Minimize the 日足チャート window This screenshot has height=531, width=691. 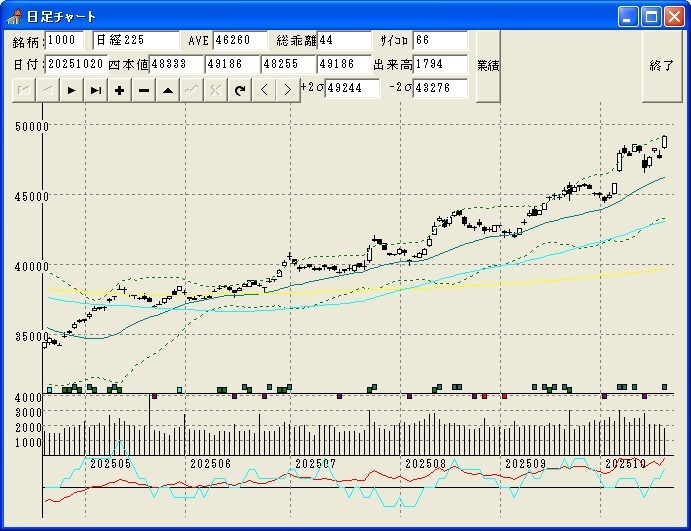coord(628,17)
